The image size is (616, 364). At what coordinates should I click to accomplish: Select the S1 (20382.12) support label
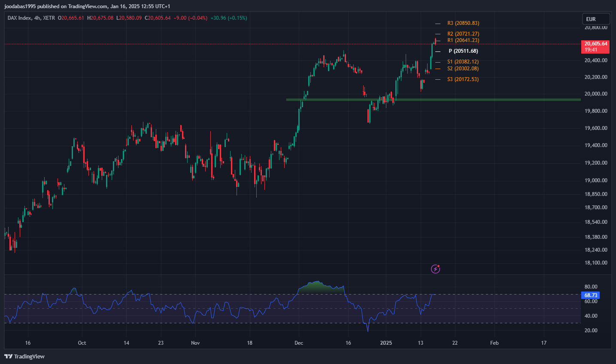[x=463, y=62]
